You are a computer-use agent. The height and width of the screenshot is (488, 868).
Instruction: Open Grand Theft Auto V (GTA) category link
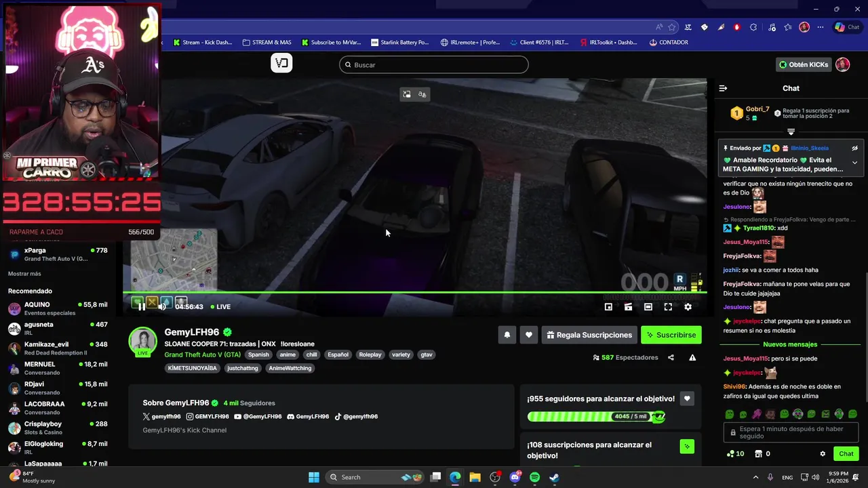[202, 354]
